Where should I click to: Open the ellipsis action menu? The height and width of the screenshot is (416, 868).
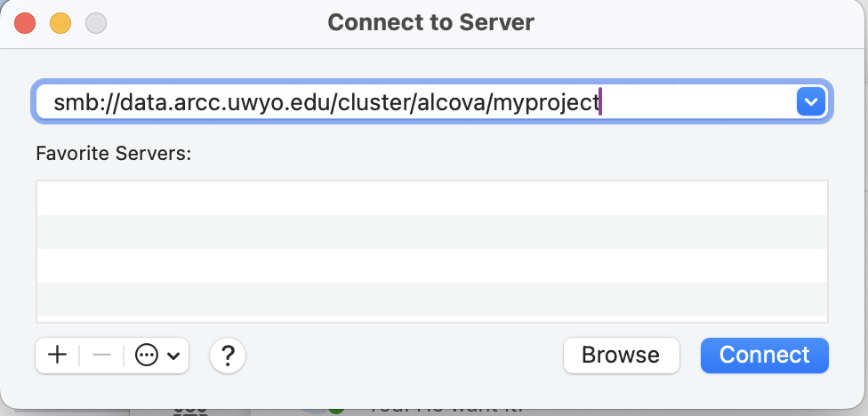point(147,356)
